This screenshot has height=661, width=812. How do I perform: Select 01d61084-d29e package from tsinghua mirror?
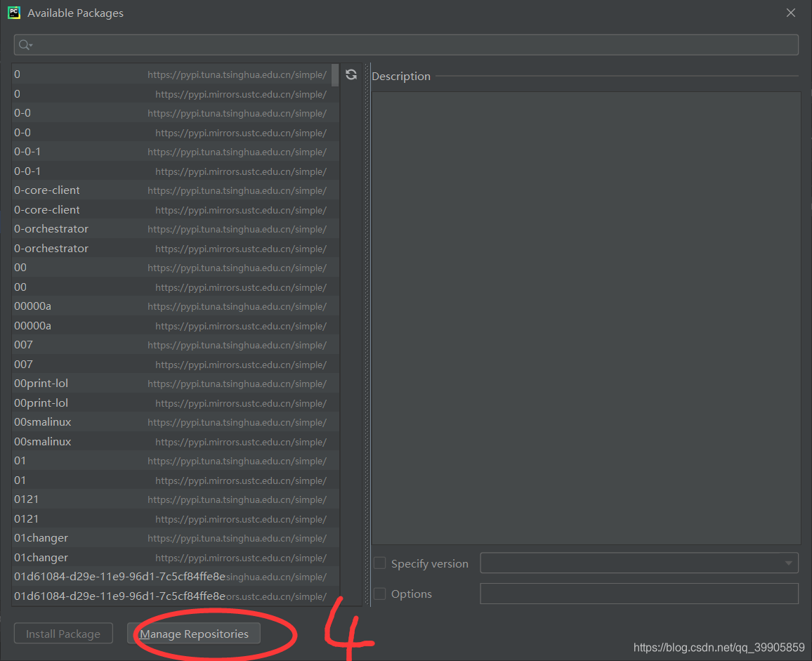tap(176, 576)
